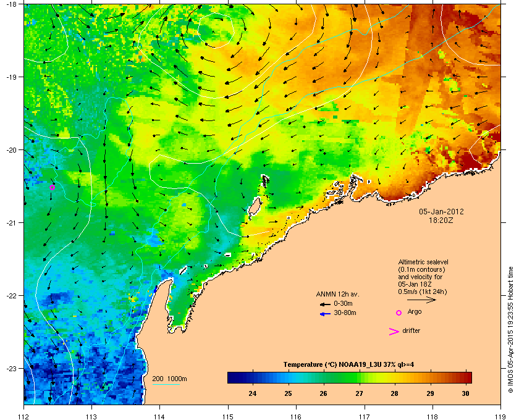The width and height of the screenshot is (519, 420).
Task: Click the 'Altimetric sealevel' legend text
Action: [423, 262]
